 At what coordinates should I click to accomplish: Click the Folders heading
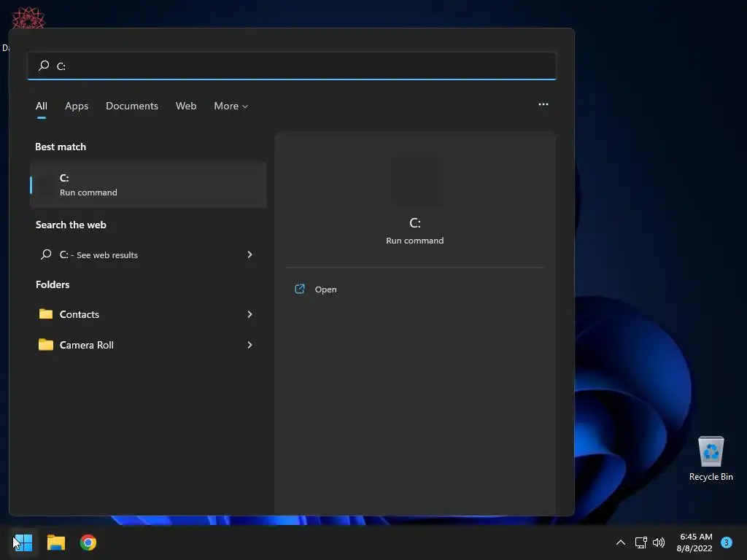click(x=53, y=284)
